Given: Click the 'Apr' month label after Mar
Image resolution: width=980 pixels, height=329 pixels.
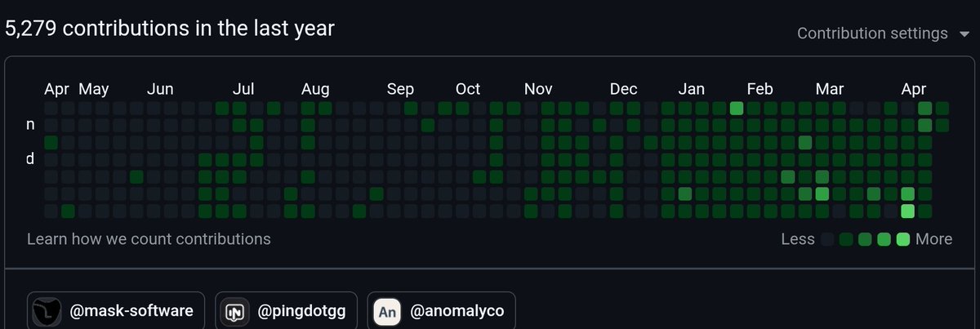Looking at the screenshot, I should coord(914,89).
